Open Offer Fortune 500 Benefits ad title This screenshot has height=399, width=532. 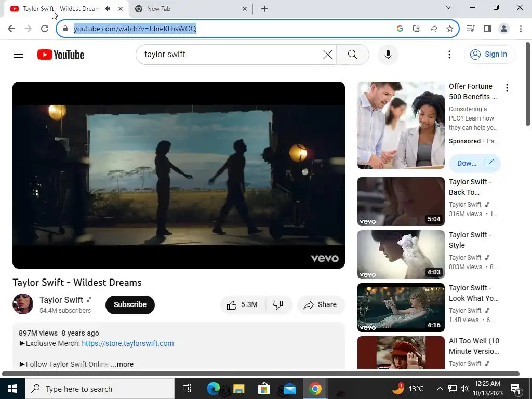(473, 91)
